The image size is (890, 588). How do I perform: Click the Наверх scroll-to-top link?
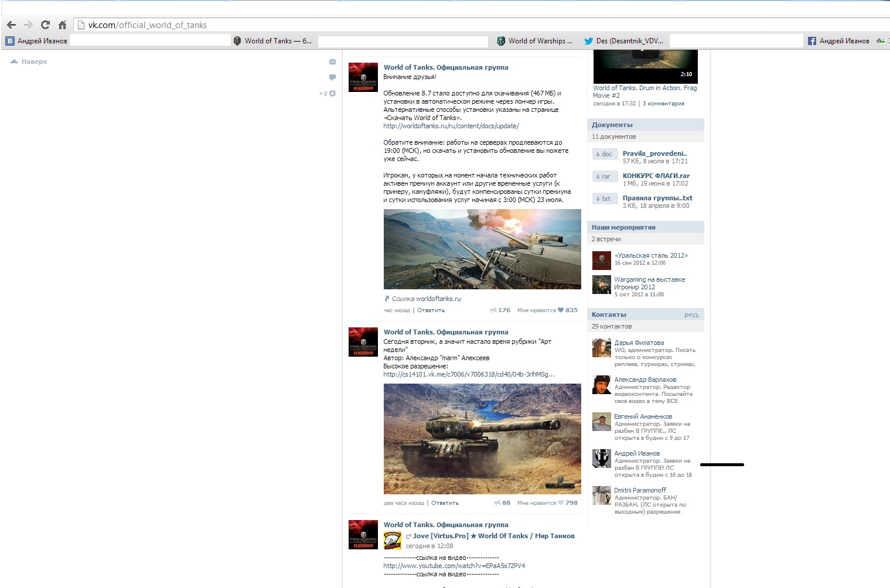tap(29, 61)
